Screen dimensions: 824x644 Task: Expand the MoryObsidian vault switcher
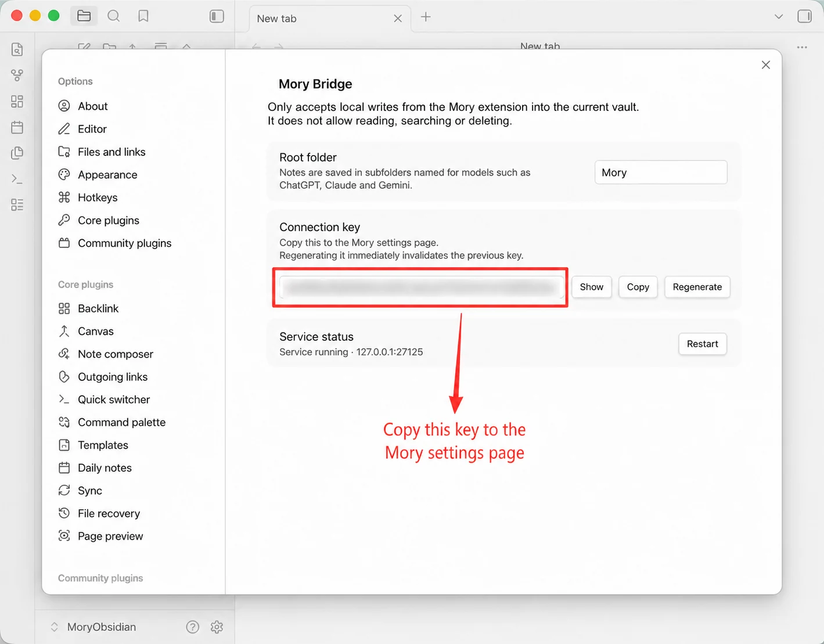tap(93, 627)
